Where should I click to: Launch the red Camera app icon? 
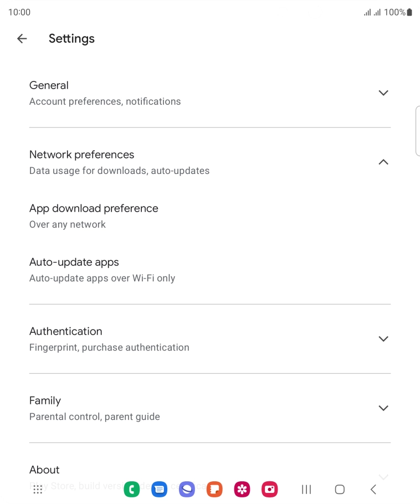pyautogui.click(x=270, y=489)
